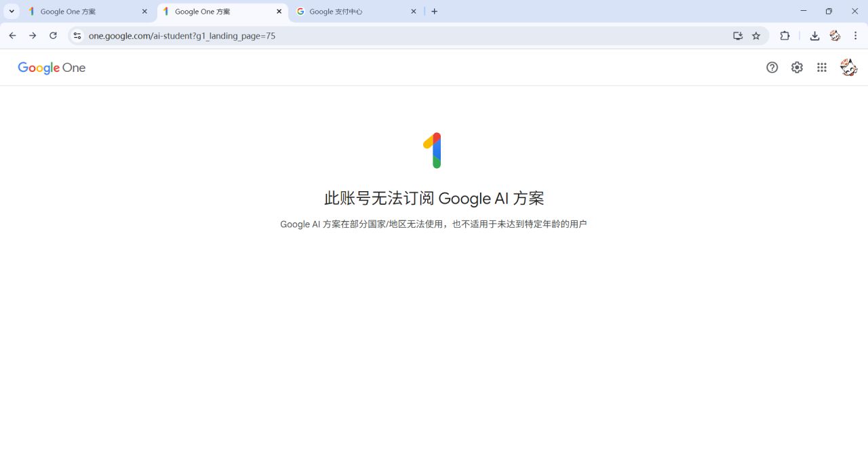Open Chrome profile avatar in toolbar

[x=835, y=35]
